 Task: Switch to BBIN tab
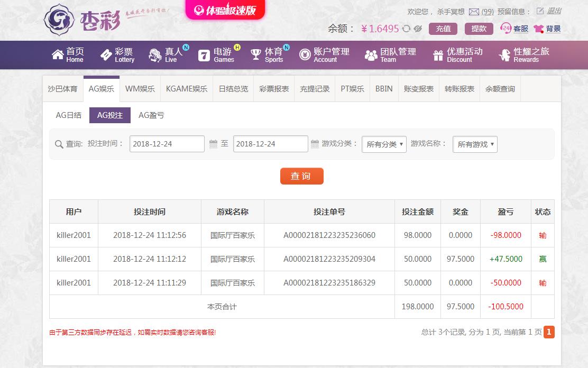(384, 89)
